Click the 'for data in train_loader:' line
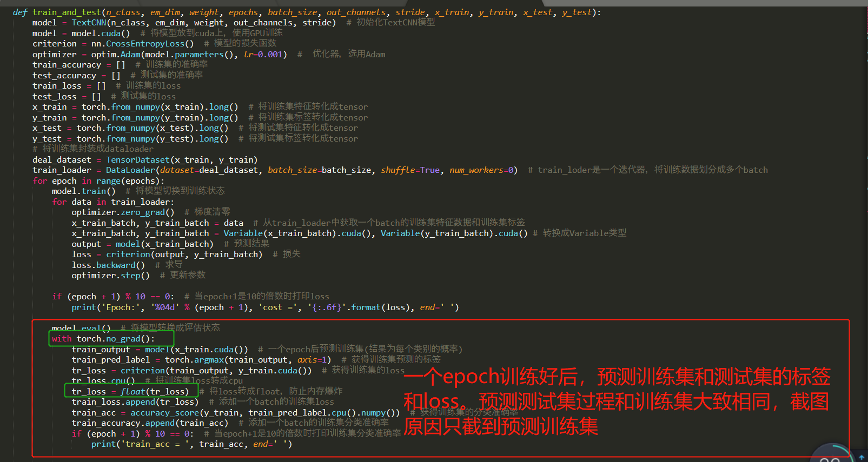Image resolution: width=868 pixels, height=462 pixels. click(x=113, y=202)
